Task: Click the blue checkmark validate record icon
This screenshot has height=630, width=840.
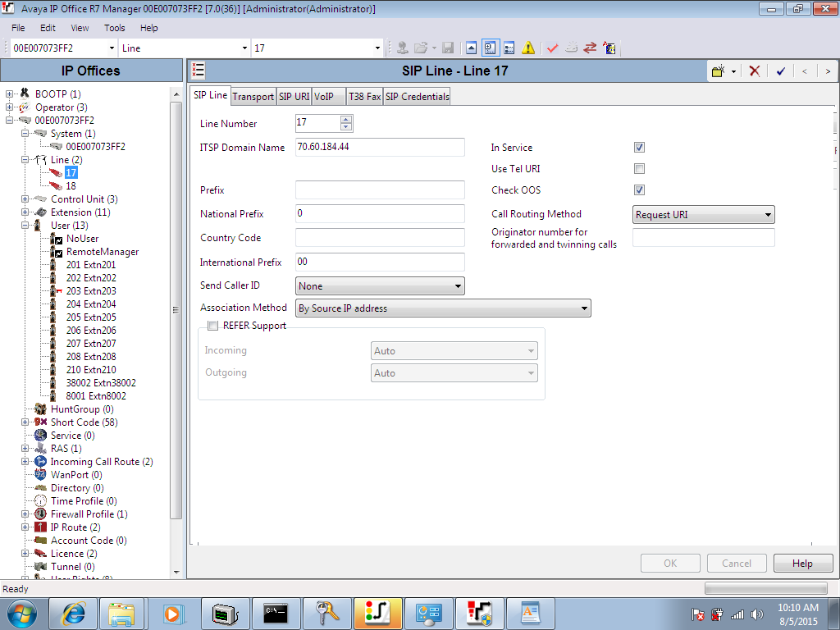Action: click(x=781, y=71)
